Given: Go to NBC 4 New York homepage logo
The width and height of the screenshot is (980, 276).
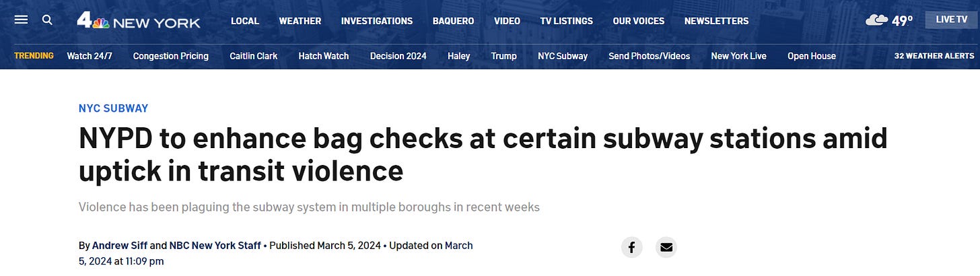Looking at the screenshot, I should pos(139,21).
